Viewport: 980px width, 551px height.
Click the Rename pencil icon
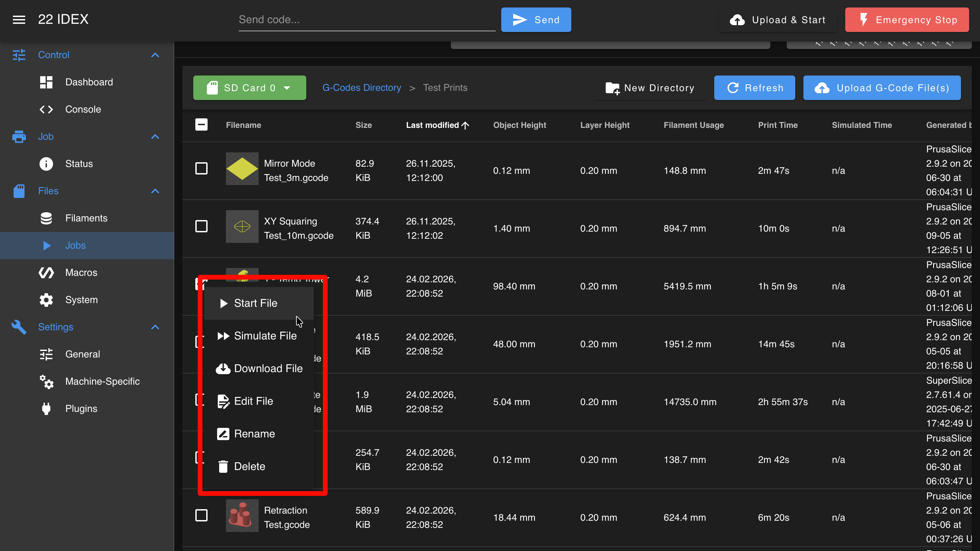pyautogui.click(x=223, y=434)
